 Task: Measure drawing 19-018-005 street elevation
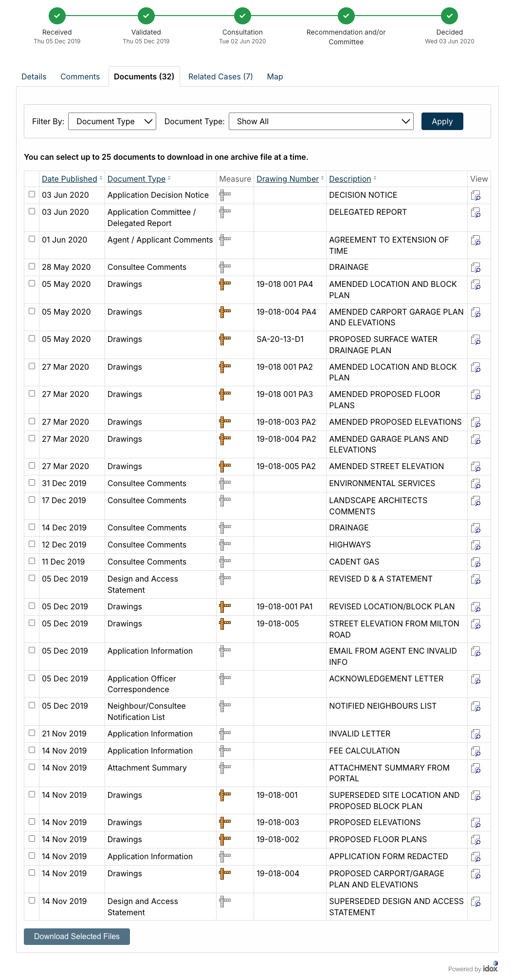tap(225, 624)
